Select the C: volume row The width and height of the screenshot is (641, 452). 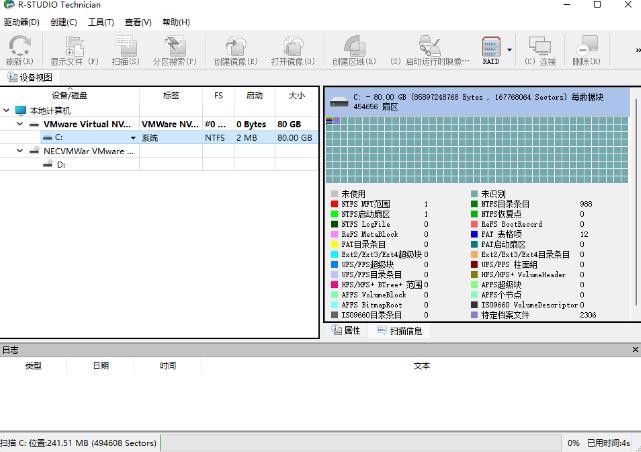159,137
